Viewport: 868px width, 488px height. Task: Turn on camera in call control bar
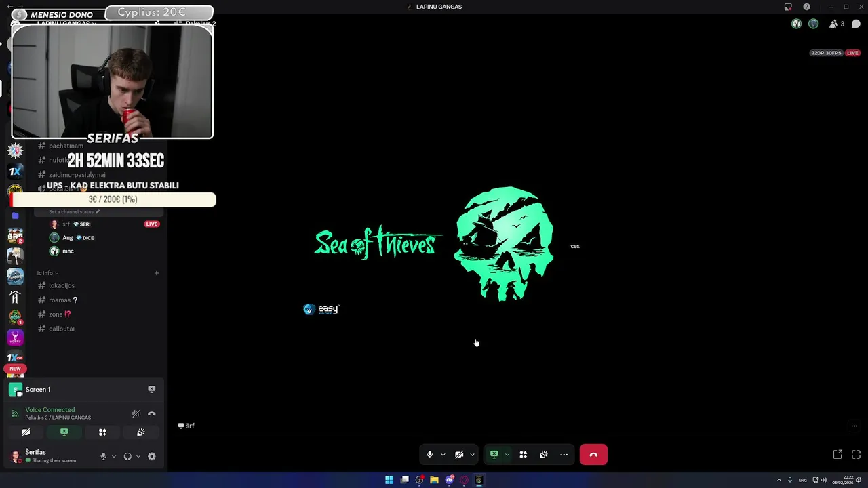pyautogui.click(x=459, y=455)
